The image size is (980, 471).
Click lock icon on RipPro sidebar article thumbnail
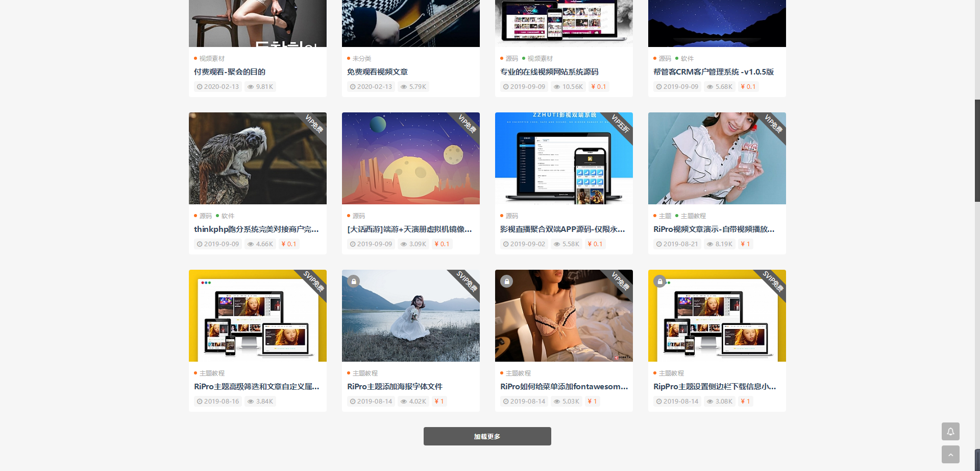660,281
